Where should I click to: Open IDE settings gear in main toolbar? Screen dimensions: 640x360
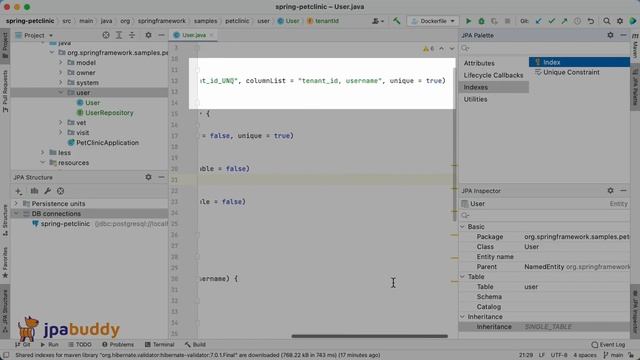pyautogui.click(x=620, y=21)
